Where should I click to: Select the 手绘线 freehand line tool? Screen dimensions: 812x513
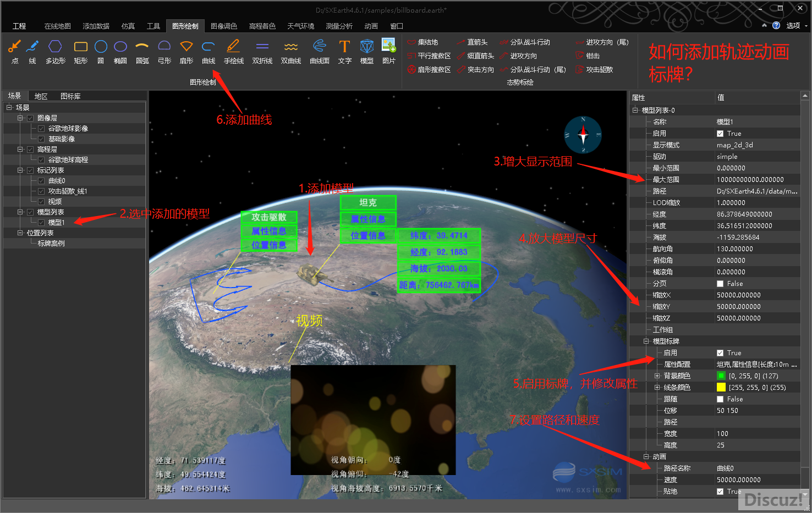(x=234, y=51)
